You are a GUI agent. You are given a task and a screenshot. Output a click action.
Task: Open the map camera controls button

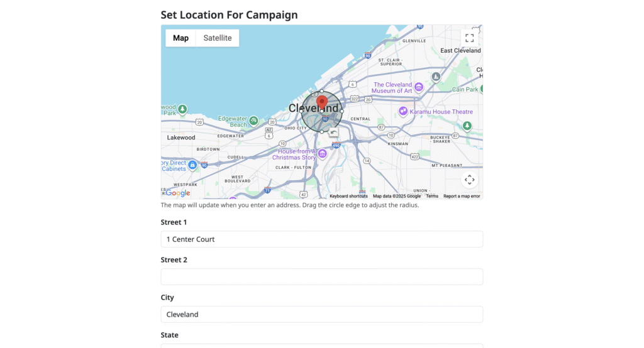469,180
